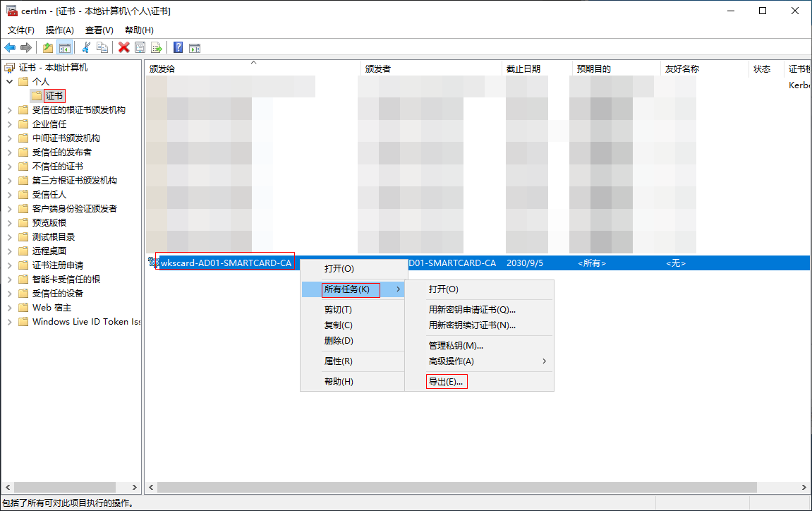Sort by the 颁发给 column header
The width and height of the screenshot is (812, 511).
tap(253, 69)
